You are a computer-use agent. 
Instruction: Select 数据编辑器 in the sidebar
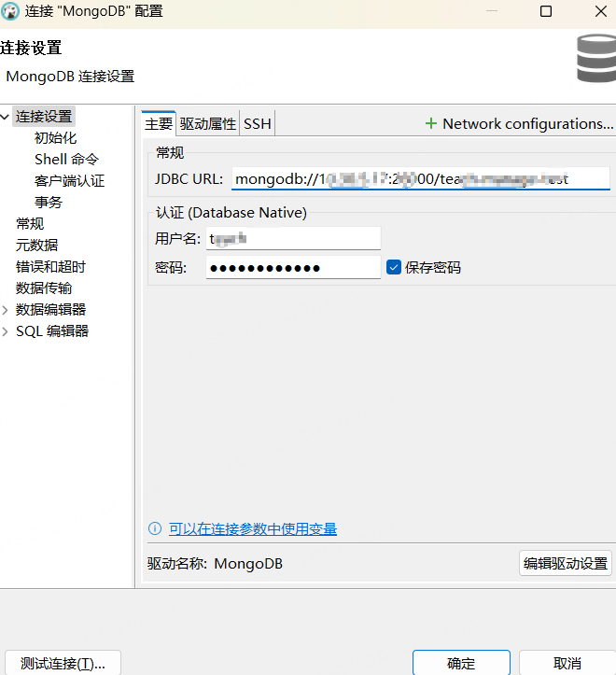coord(50,310)
